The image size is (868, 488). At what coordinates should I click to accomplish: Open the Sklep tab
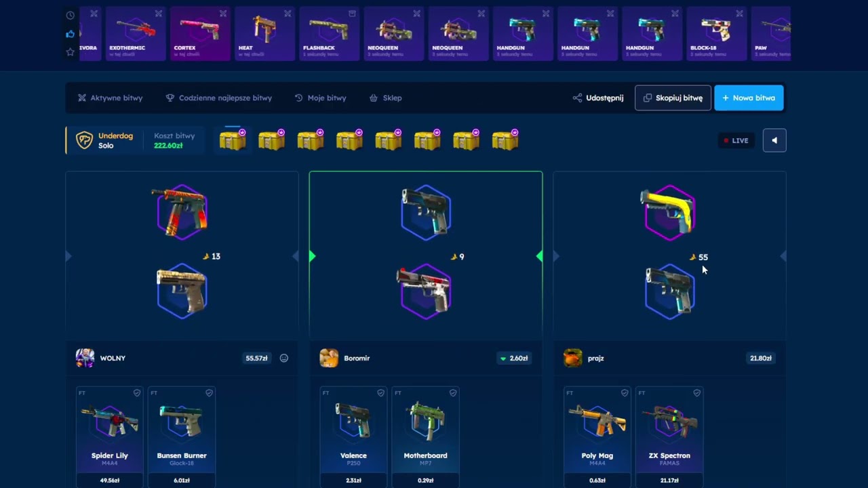pos(385,98)
